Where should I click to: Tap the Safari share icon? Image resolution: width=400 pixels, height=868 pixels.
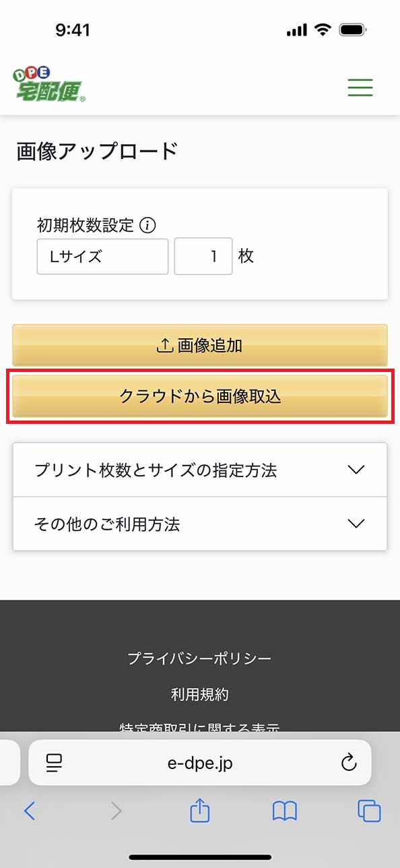pos(199,811)
